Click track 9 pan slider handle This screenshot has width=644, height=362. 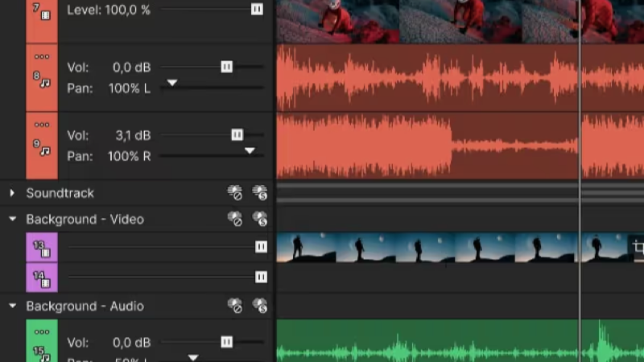[250, 150]
